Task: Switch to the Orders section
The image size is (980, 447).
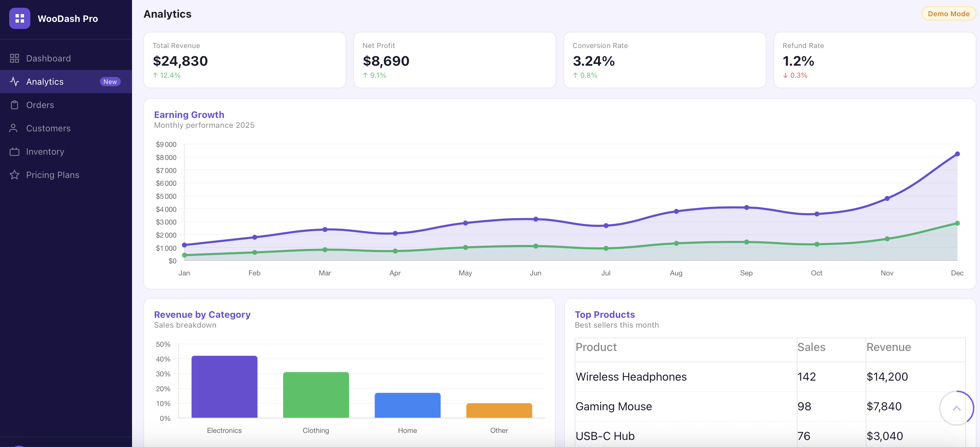Action: (40, 105)
